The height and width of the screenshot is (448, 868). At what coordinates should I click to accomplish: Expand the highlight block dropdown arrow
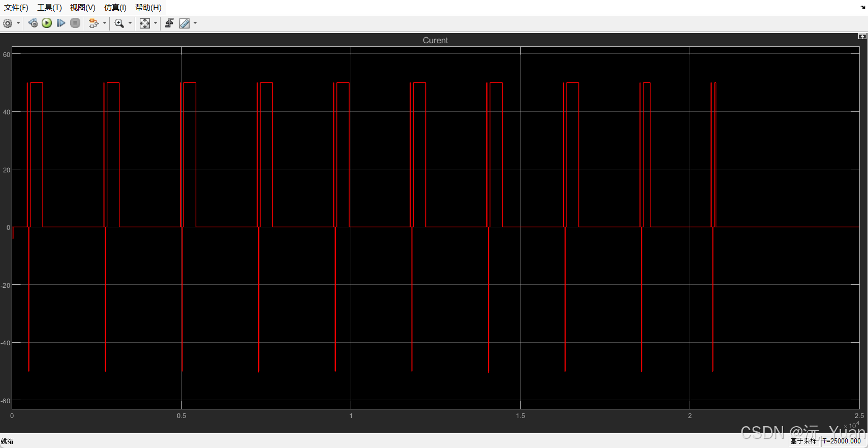[105, 23]
